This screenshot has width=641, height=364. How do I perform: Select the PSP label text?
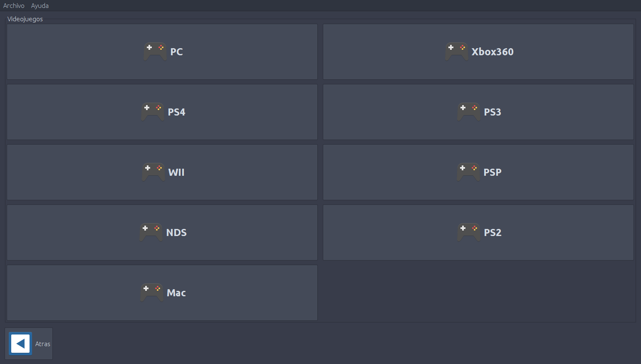tap(493, 172)
